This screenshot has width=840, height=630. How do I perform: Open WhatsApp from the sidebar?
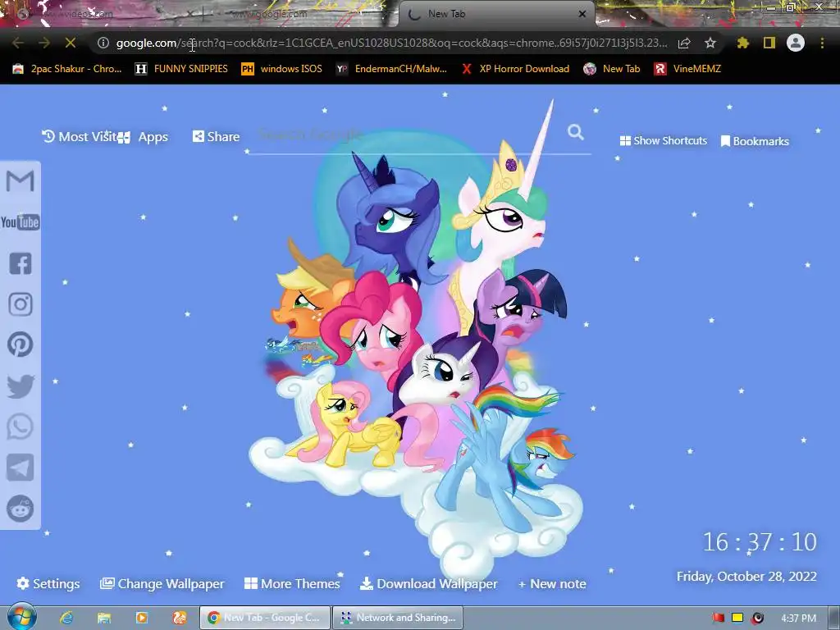click(21, 427)
